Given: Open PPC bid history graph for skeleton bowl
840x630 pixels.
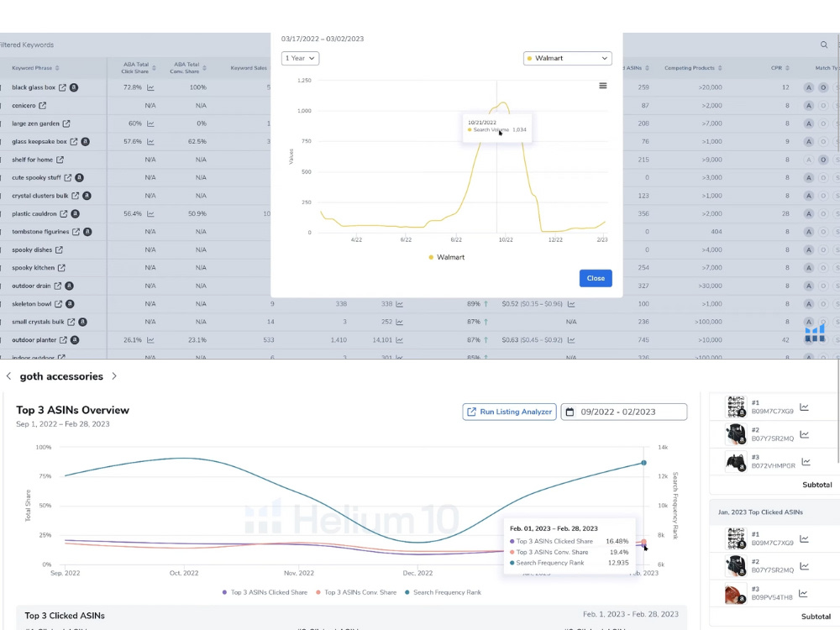Looking at the screenshot, I should pos(571,304).
